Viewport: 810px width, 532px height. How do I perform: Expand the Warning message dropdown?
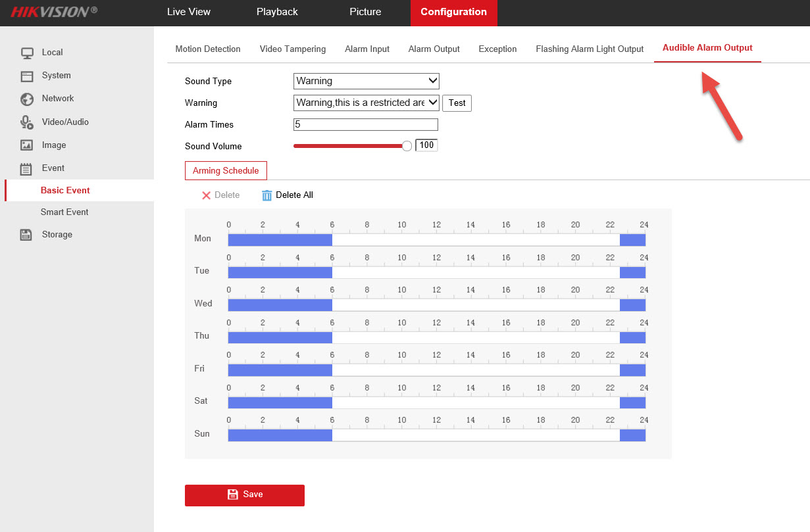pyautogui.click(x=366, y=103)
